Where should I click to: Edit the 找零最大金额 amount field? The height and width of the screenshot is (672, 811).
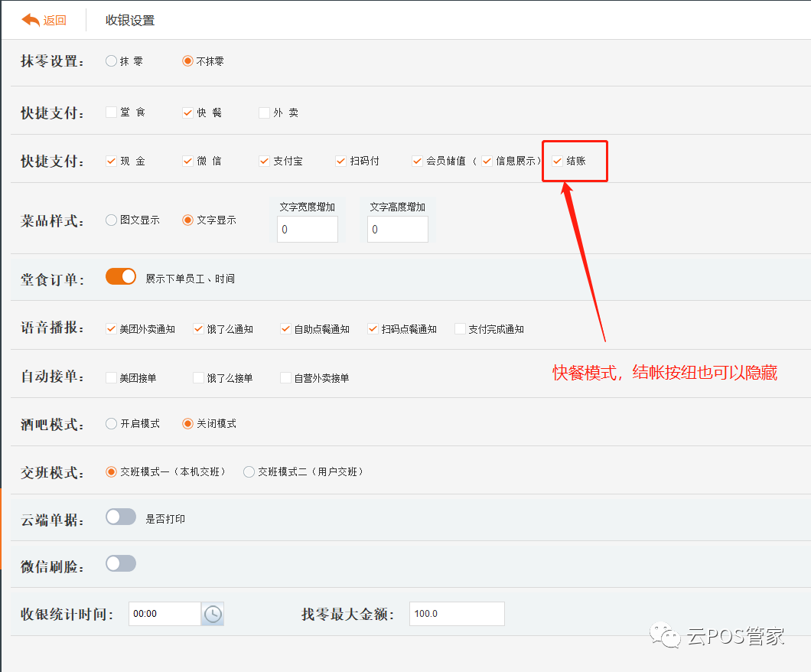(x=457, y=613)
